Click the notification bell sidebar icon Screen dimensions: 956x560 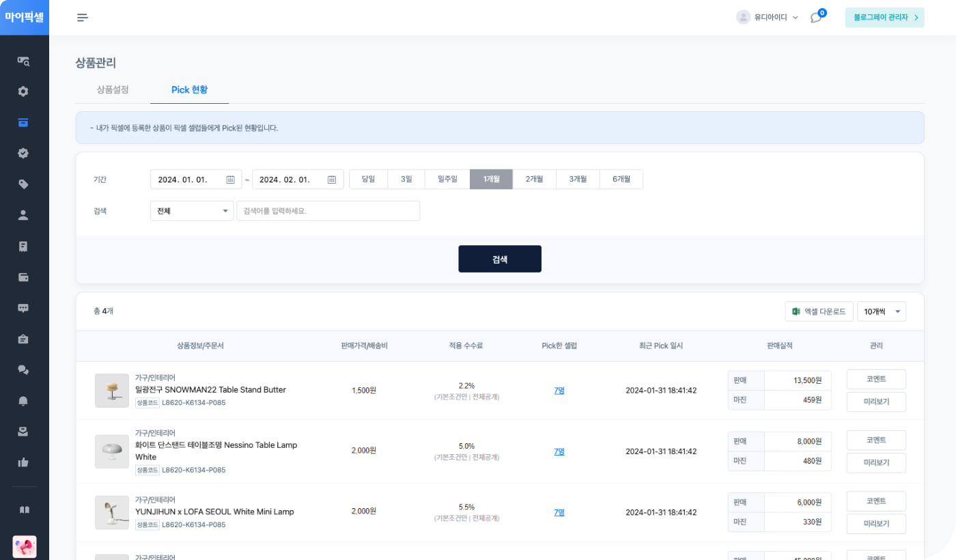point(23,401)
